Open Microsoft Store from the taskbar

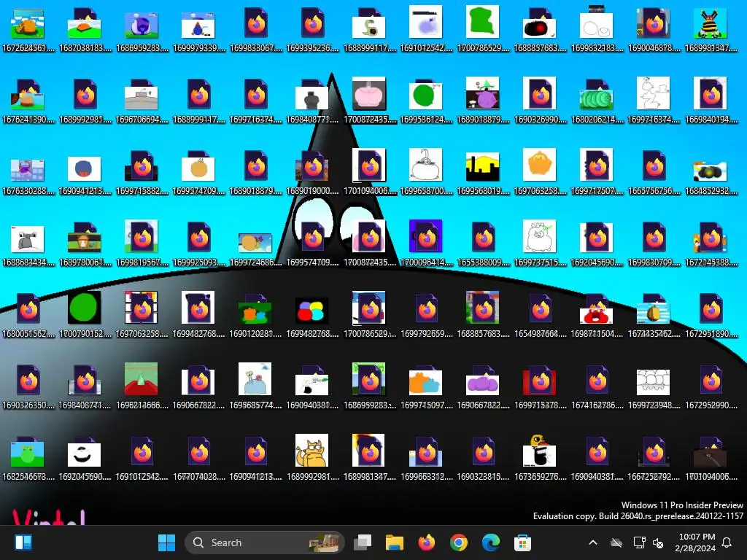(x=522, y=542)
